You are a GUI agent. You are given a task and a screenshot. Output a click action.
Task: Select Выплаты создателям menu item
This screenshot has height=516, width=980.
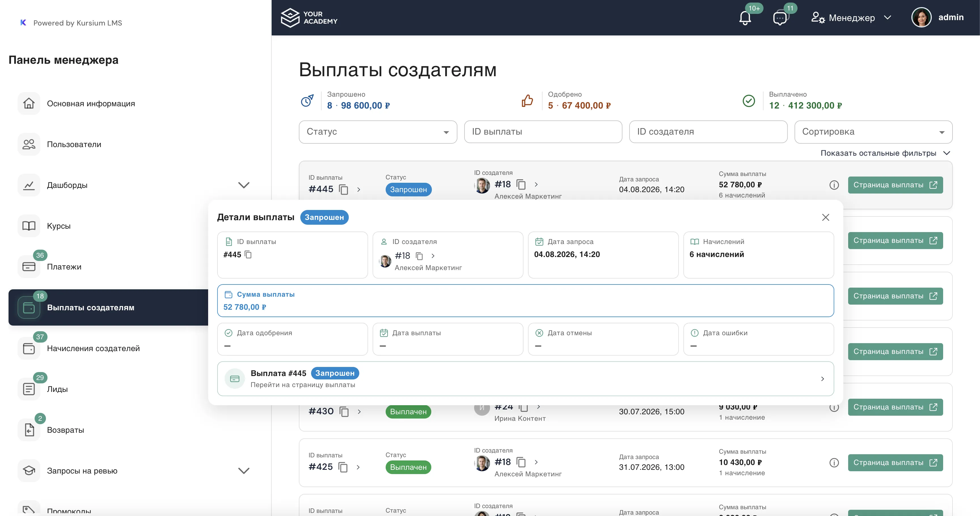(x=109, y=307)
